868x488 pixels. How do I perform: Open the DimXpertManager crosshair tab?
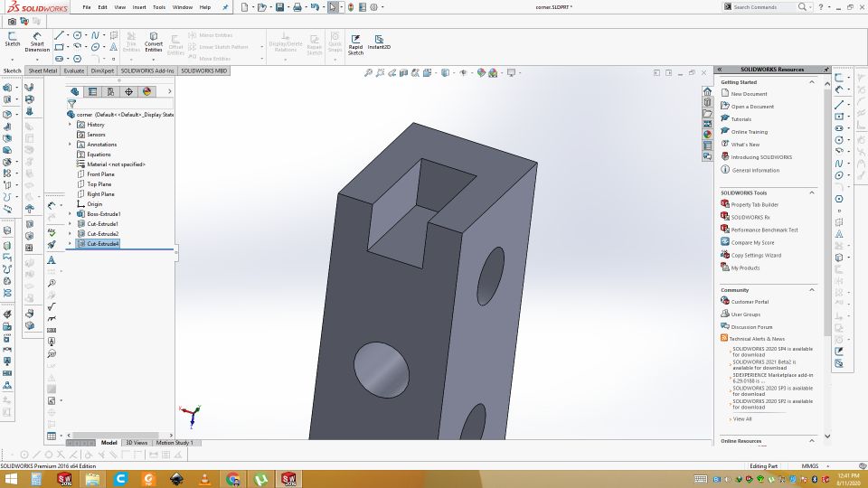click(128, 92)
